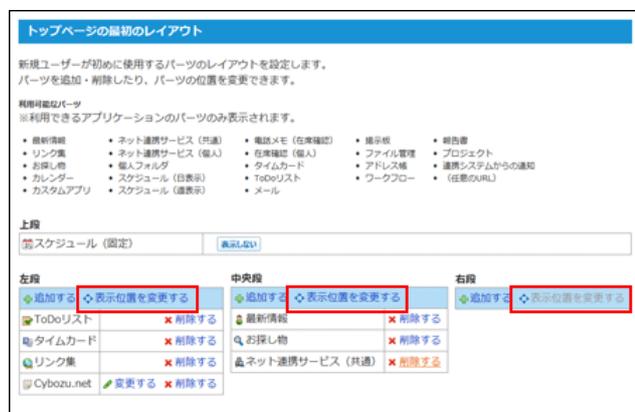Click the 左段 section heading
The image size is (635, 412).
30,279
